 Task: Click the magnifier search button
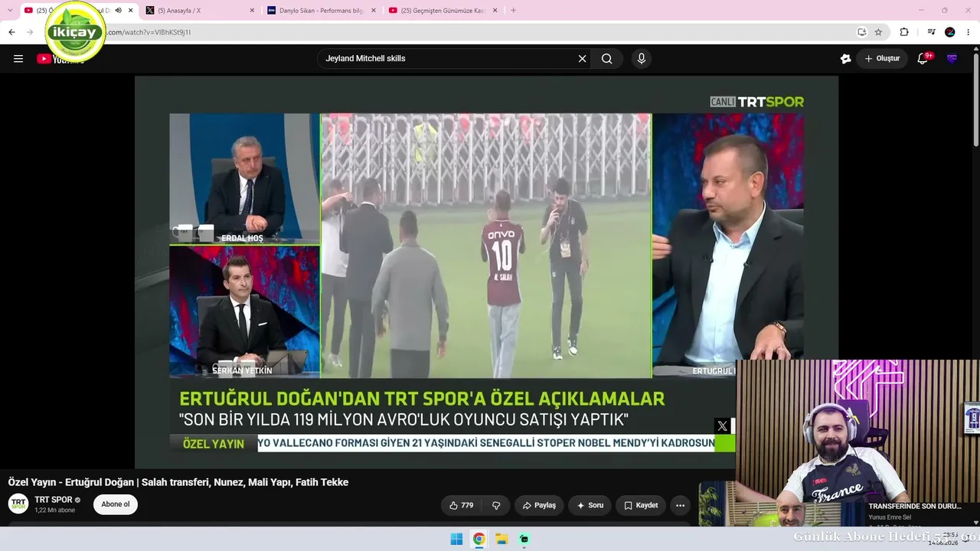pyautogui.click(x=607, y=59)
